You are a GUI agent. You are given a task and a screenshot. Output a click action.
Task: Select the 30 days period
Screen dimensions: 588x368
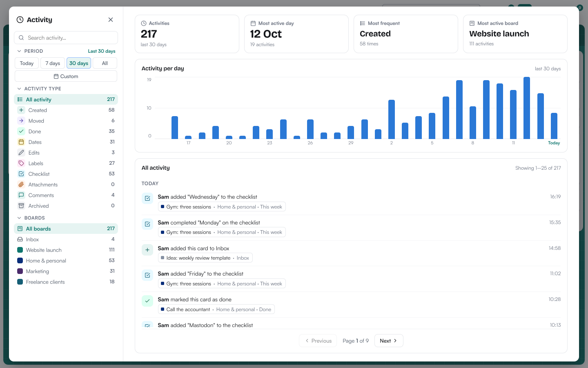(79, 63)
